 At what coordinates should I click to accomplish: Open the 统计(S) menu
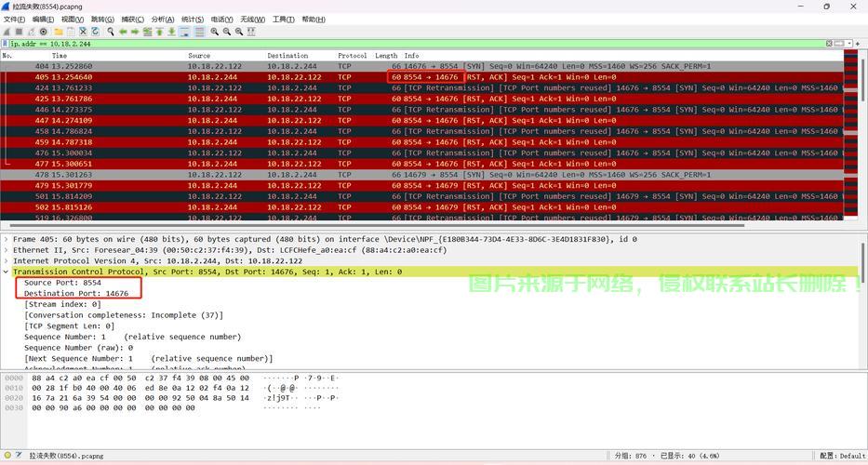pyautogui.click(x=193, y=19)
